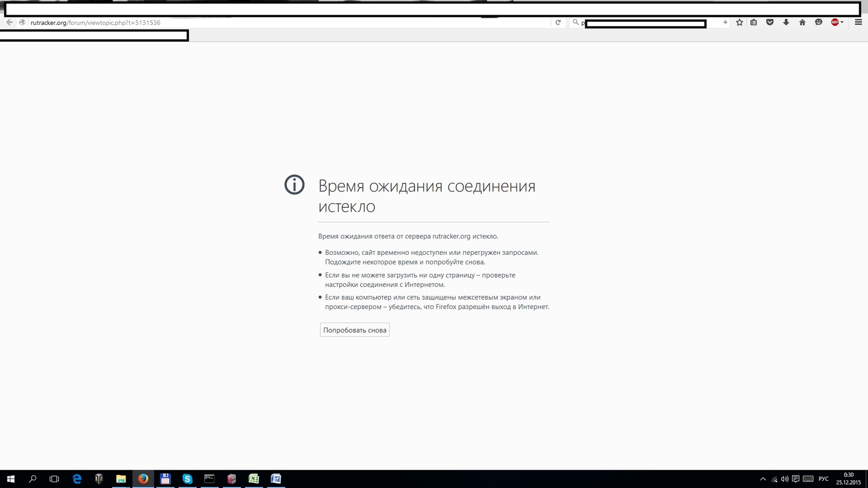Click the taskbar search magnifier
The image size is (868, 488).
(x=33, y=479)
